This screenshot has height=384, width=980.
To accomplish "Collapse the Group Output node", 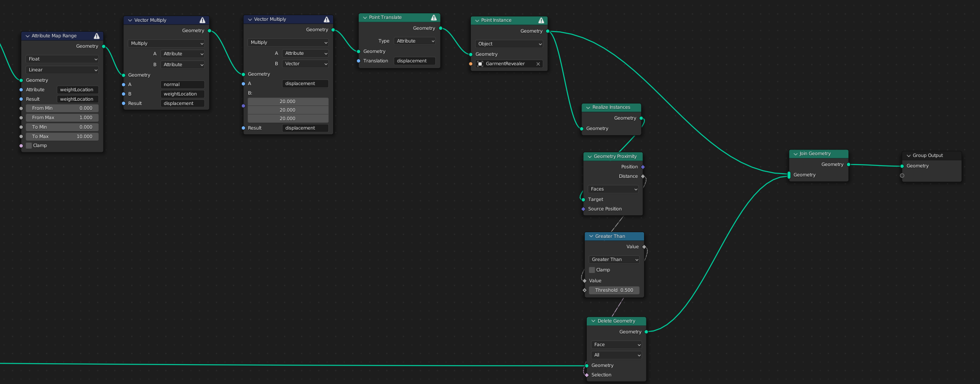I will 909,156.
